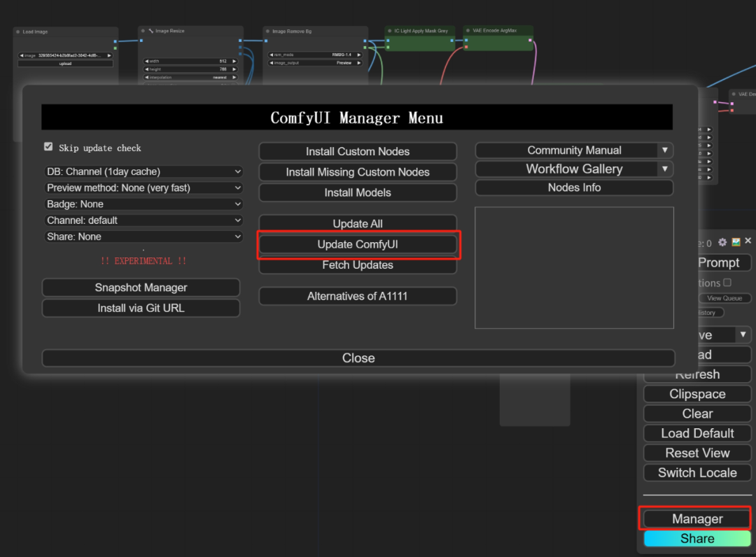Close the ComfyUI Manager Menu dialog
The height and width of the screenshot is (557, 756).
click(358, 358)
